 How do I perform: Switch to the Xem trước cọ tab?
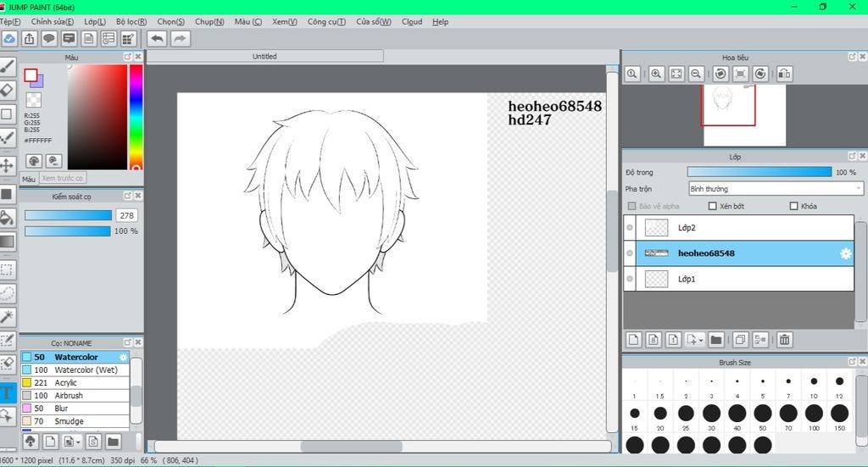62,178
